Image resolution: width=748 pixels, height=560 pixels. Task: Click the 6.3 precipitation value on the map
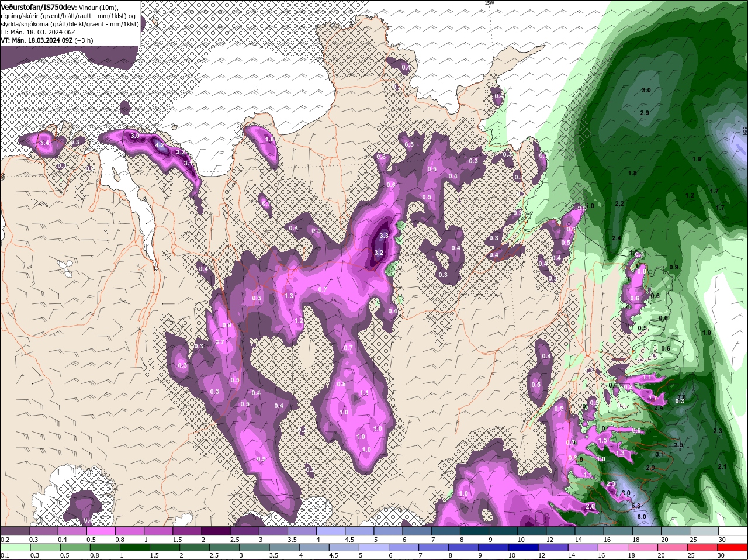point(636,506)
